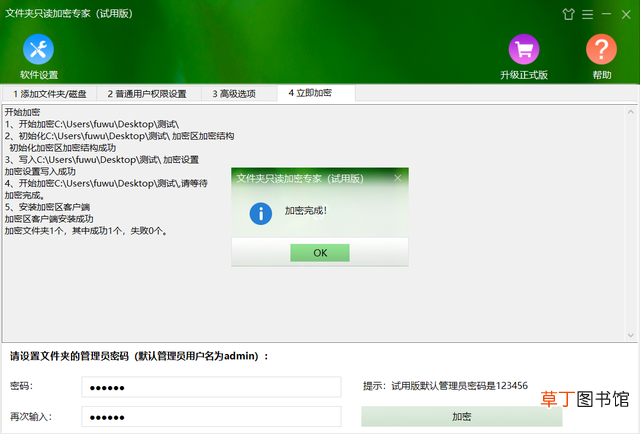Open the hamburger menu in title bar

pos(587,14)
